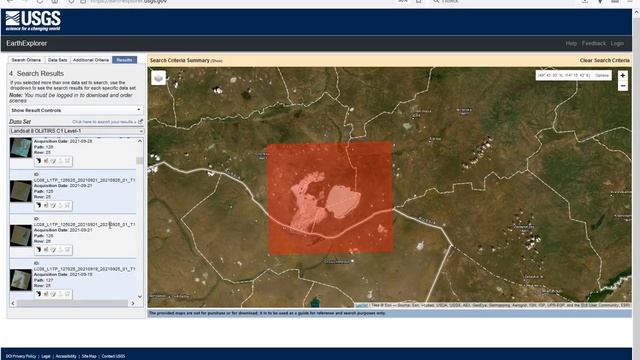The width and height of the screenshot is (640, 360).
Task: Compare browse for the 2021-09-19 scene
Action: [53, 294]
